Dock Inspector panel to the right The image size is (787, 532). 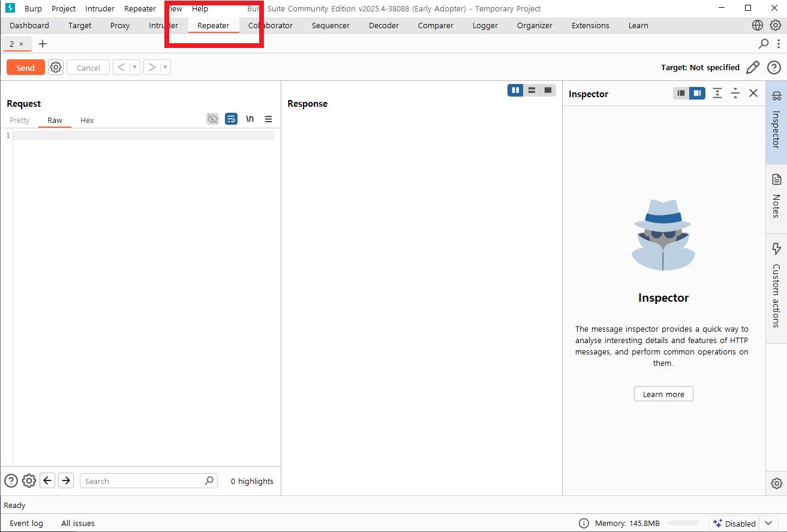tap(697, 93)
